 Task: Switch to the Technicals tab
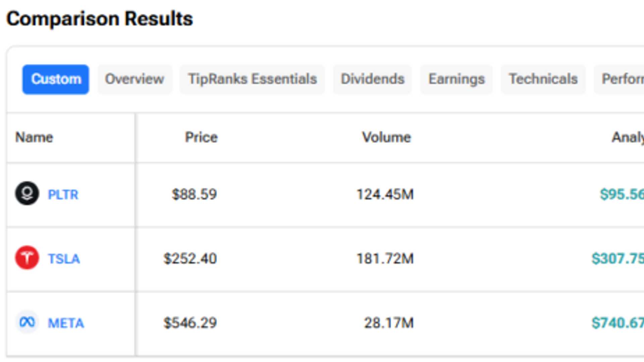(x=543, y=79)
